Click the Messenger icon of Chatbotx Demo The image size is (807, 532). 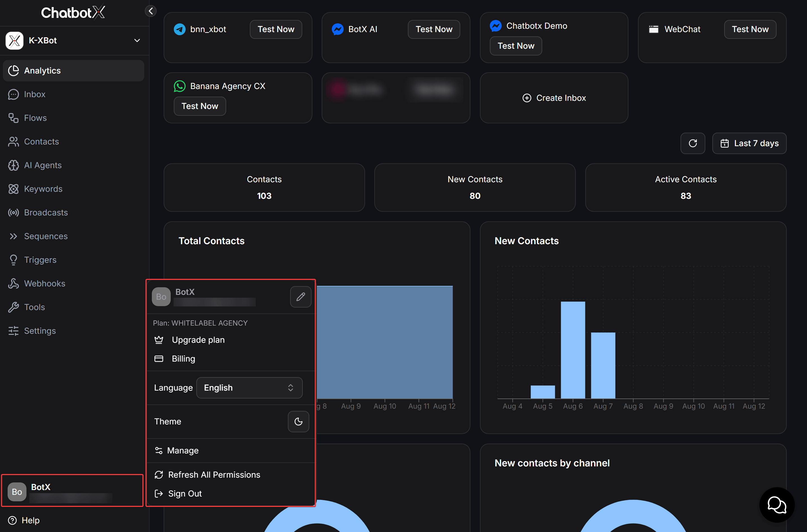(x=496, y=26)
